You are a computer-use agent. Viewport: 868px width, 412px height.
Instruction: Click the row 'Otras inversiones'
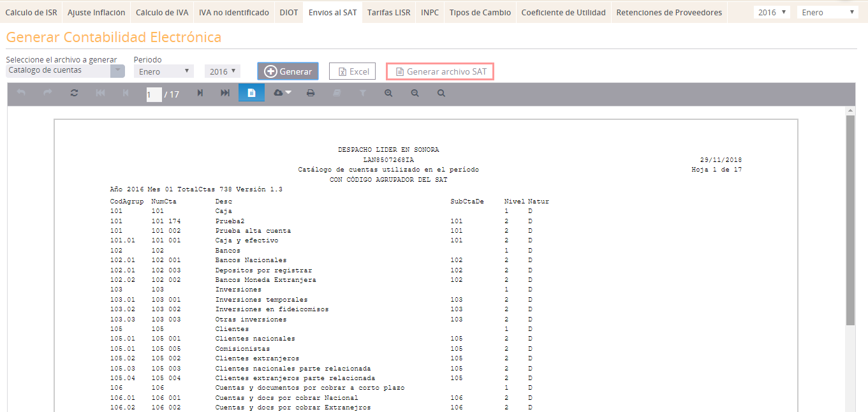click(x=329, y=319)
